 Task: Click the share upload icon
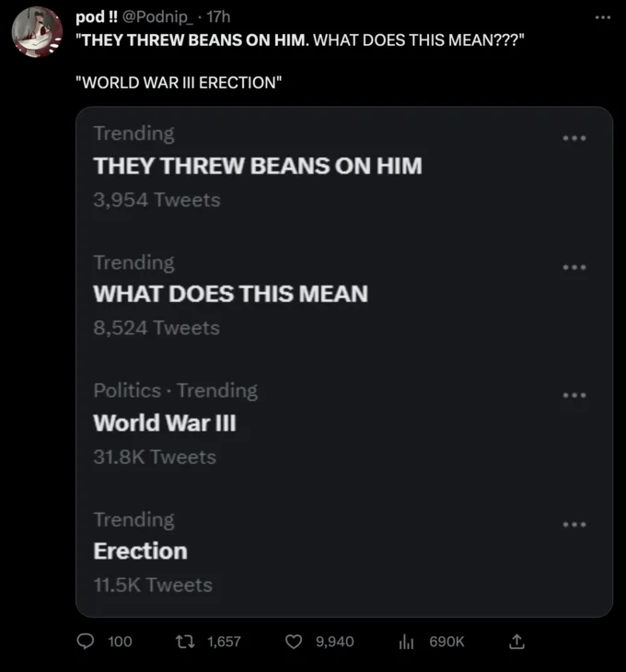coord(516,641)
